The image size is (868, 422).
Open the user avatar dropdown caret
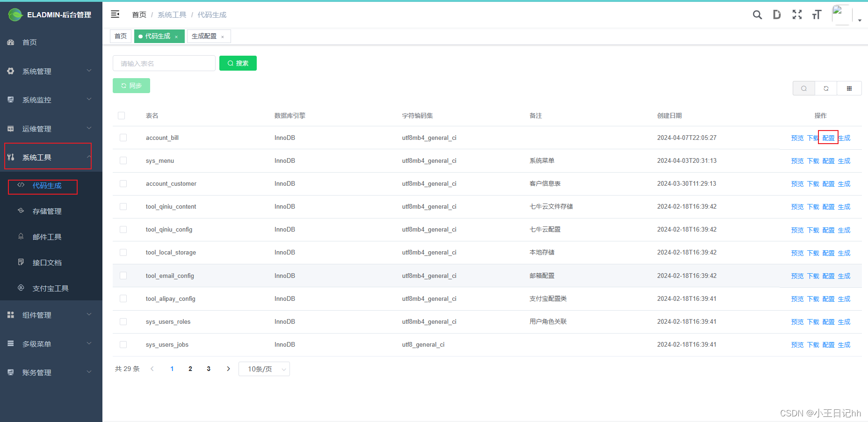point(860,20)
